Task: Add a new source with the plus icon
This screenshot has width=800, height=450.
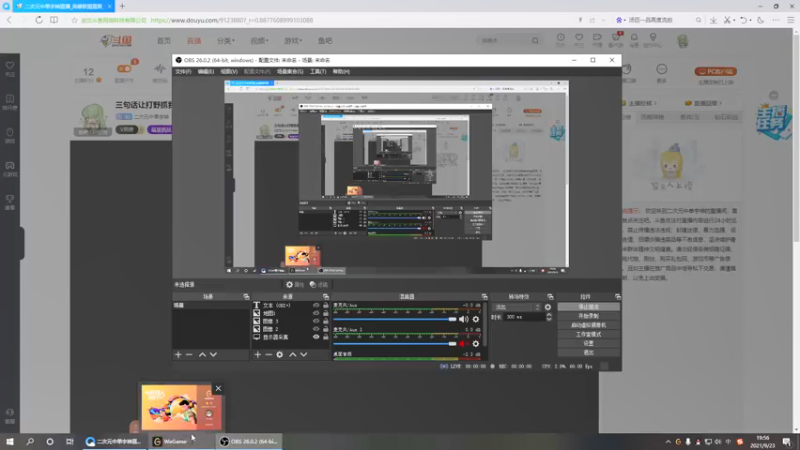Action: [x=258, y=355]
